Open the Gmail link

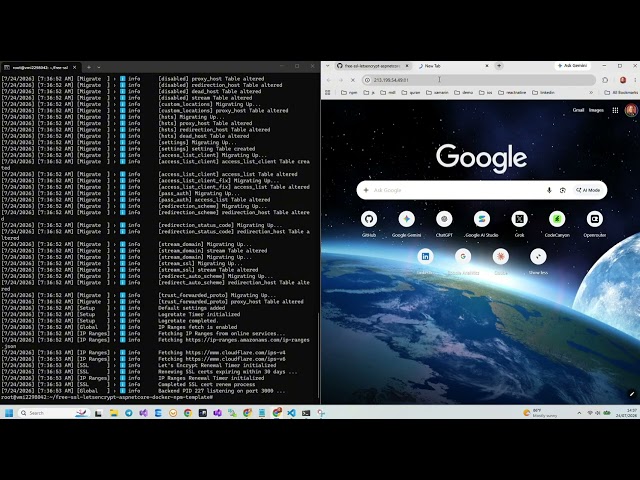[578, 110]
